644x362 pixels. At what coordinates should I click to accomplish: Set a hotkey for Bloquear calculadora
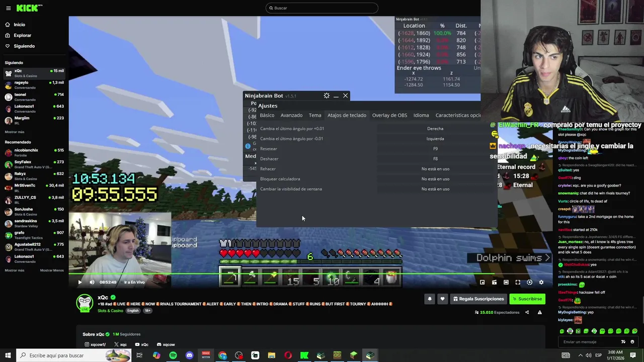point(435,179)
